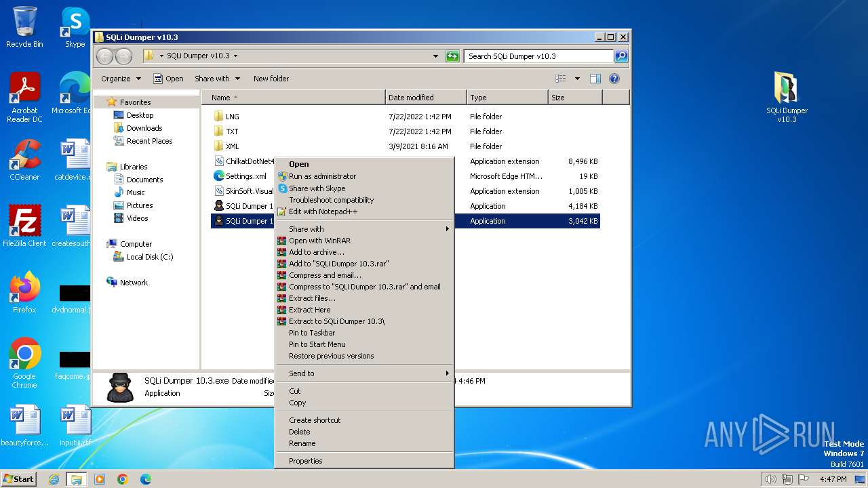
Task: Choose Copy in the context menu
Action: (x=364, y=403)
